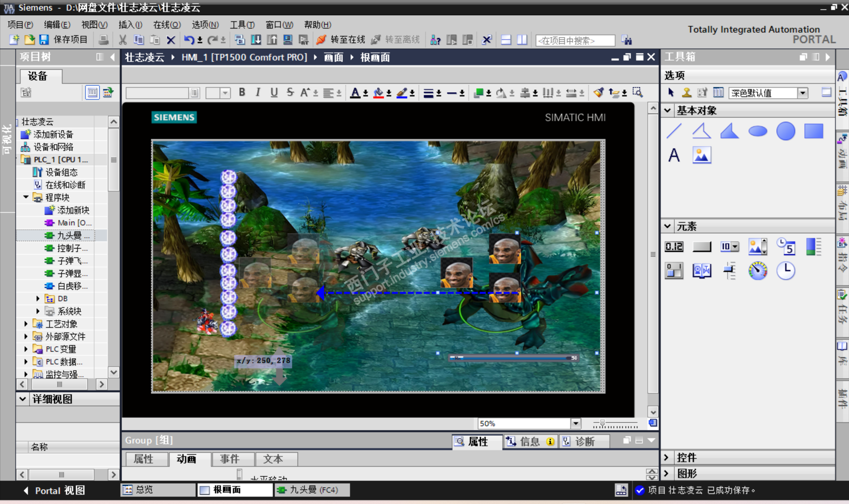Pick the Bar element in the toolbox
This screenshot has width=849, height=504.
(x=814, y=246)
